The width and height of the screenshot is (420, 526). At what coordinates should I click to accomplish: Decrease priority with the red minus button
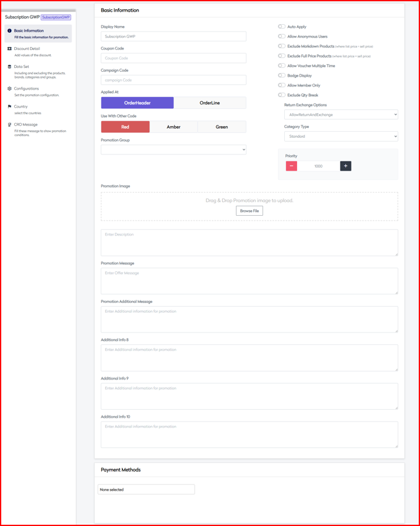292,166
